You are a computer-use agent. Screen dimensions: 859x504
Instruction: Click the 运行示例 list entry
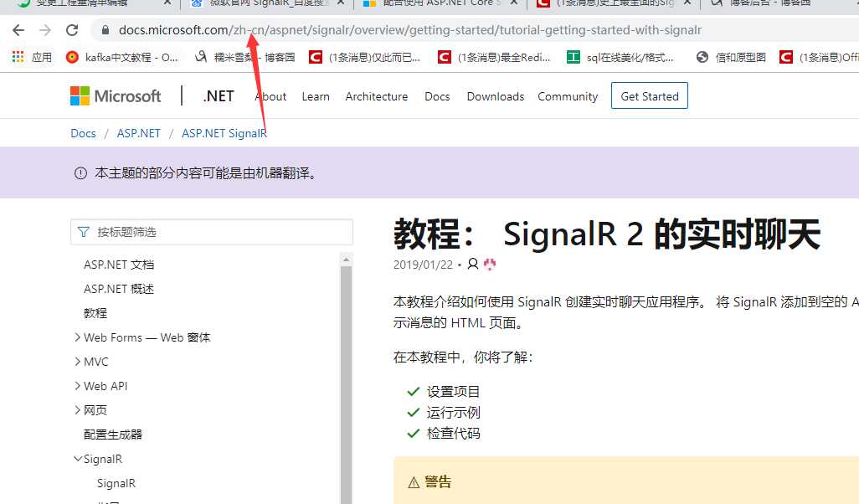point(453,413)
